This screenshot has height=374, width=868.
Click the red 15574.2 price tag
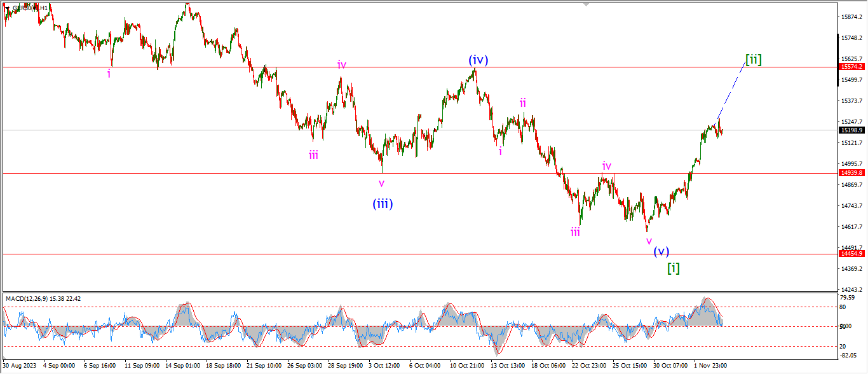point(851,67)
